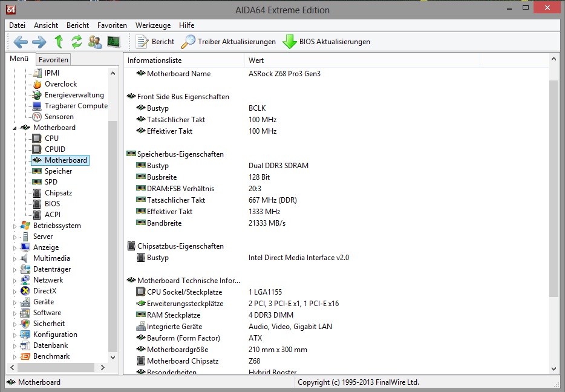Switch to the Menü tab

click(x=19, y=59)
